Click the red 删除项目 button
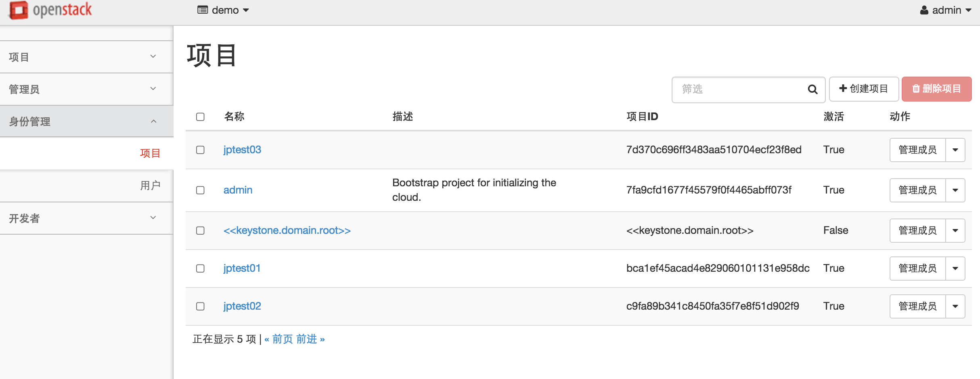Image resolution: width=980 pixels, height=379 pixels. 936,89
